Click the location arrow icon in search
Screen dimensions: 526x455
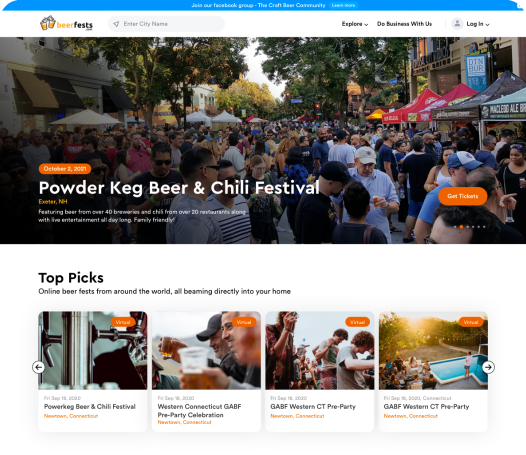[x=116, y=24]
